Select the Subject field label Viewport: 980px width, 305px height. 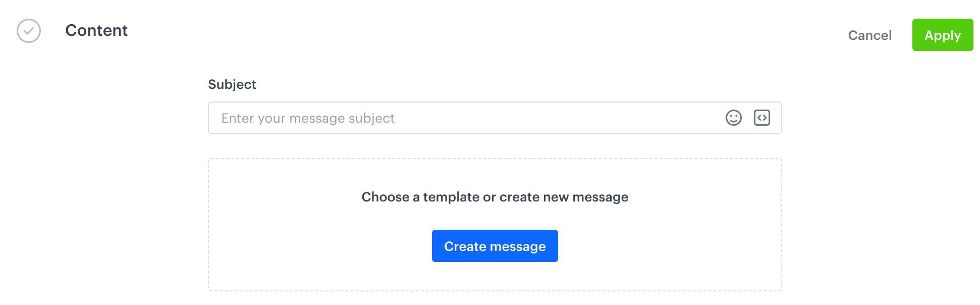[232, 84]
